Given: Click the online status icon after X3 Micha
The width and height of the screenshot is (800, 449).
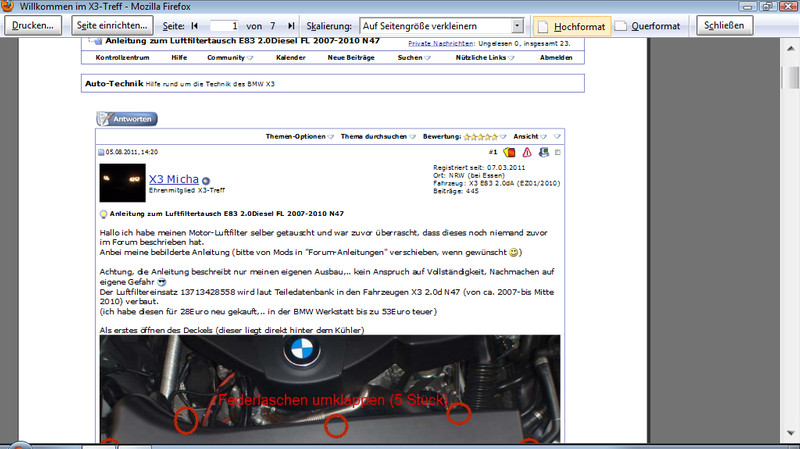Looking at the screenshot, I should [x=206, y=180].
